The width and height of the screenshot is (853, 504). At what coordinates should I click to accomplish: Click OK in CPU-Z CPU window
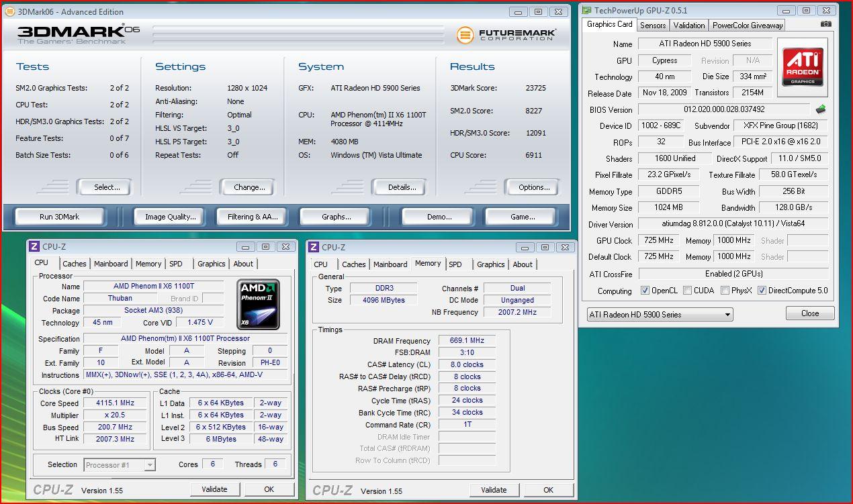pyautogui.click(x=269, y=489)
